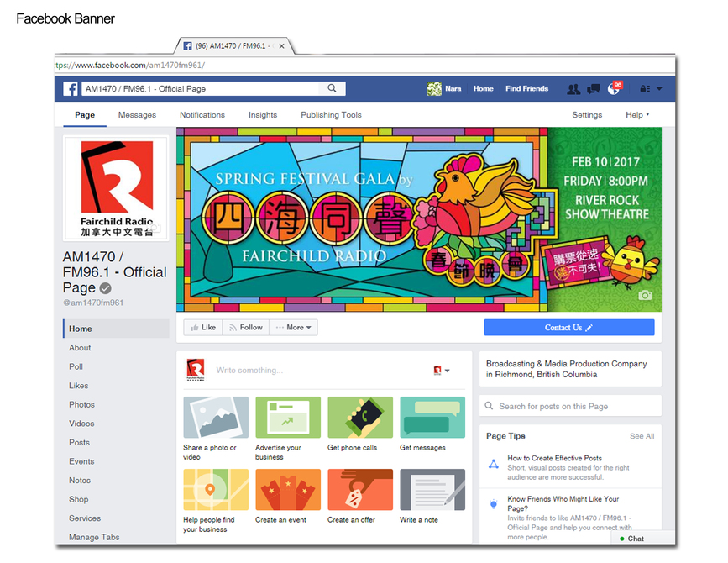Open Likes in the sidebar
728x563 pixels.
pos(78,386)
